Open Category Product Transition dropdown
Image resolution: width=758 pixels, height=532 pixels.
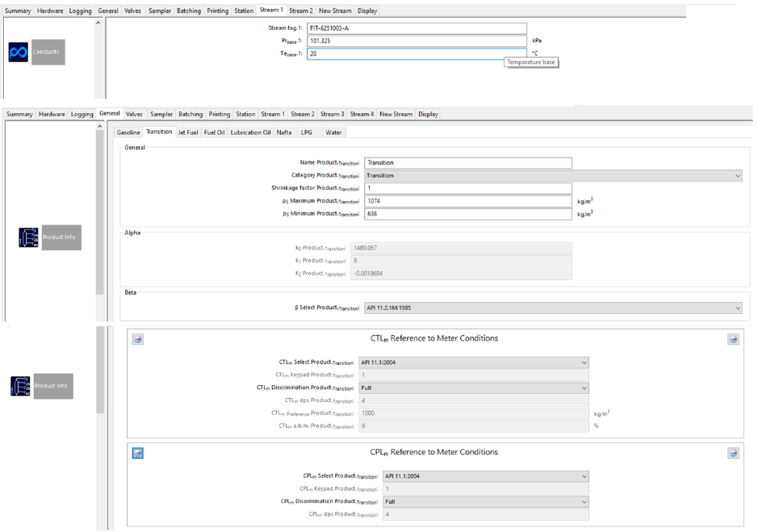553,175
